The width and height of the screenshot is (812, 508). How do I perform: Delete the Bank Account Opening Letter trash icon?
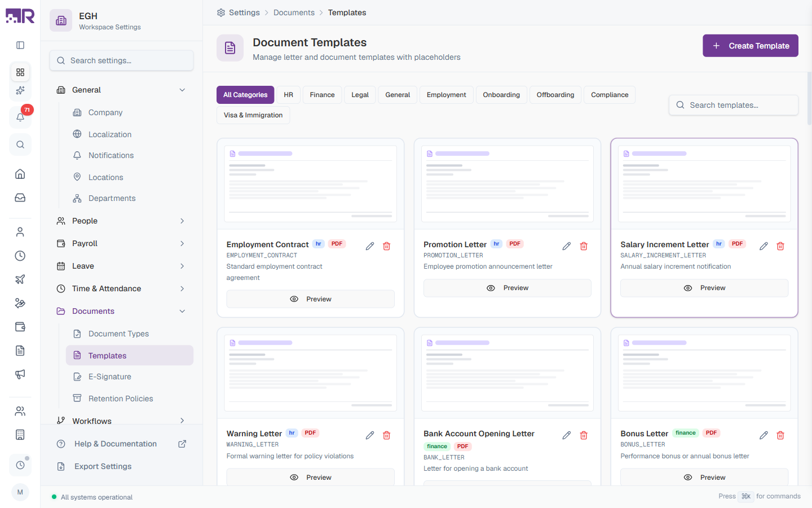[x=584, y=435]
